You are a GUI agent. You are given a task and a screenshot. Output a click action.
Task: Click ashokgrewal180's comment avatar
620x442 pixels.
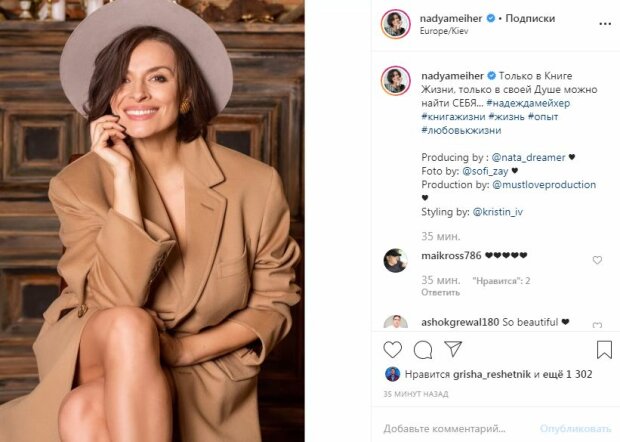(395, 324)
